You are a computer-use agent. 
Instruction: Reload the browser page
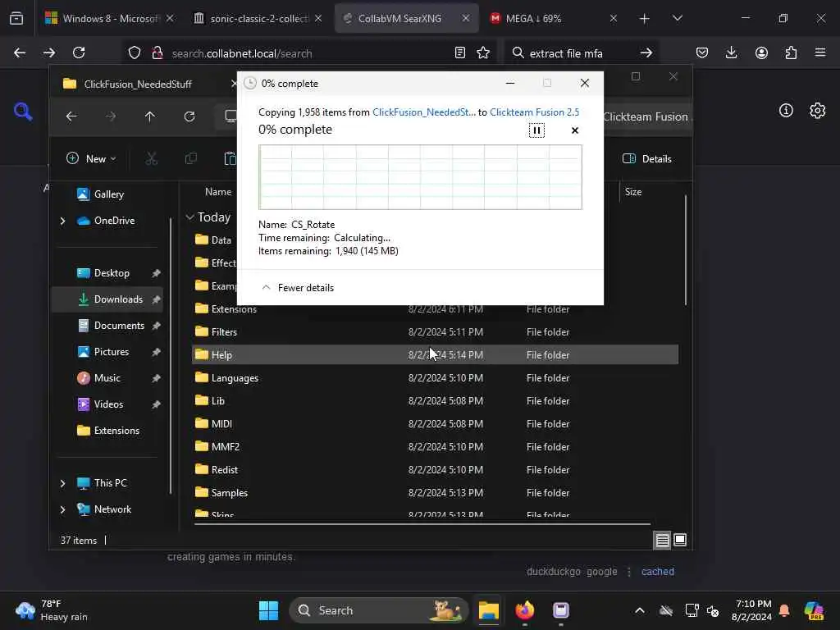coord(79,52)
